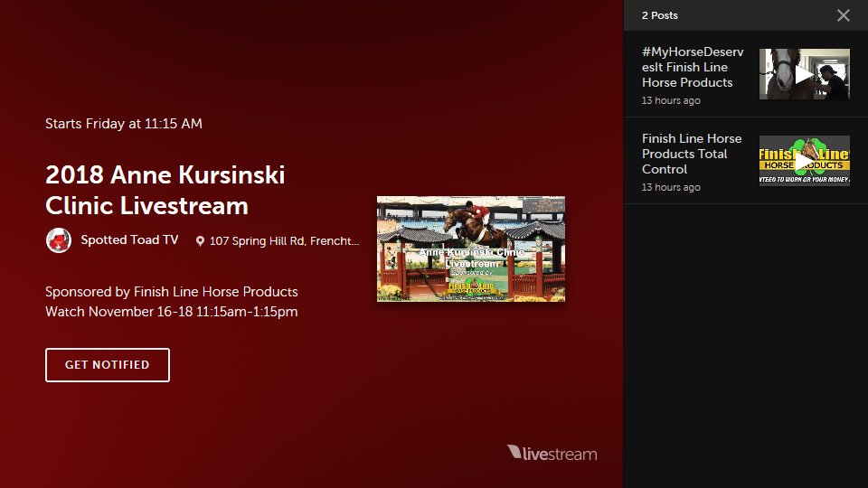Image resolution: width=868 pixels, height=488 pixels.
Task: Click "Starts Friday at 11:15 AM" text
Action: click(x=124, y=124)
